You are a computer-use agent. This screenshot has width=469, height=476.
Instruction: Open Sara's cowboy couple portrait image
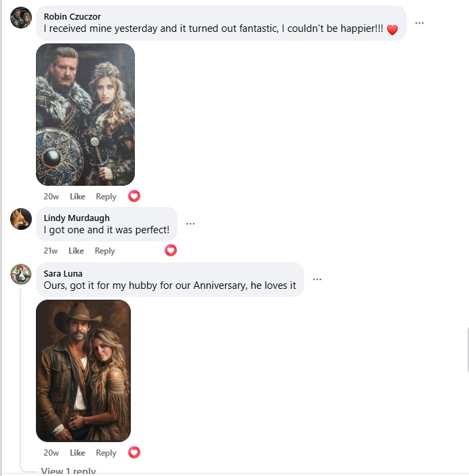[83, 371]
